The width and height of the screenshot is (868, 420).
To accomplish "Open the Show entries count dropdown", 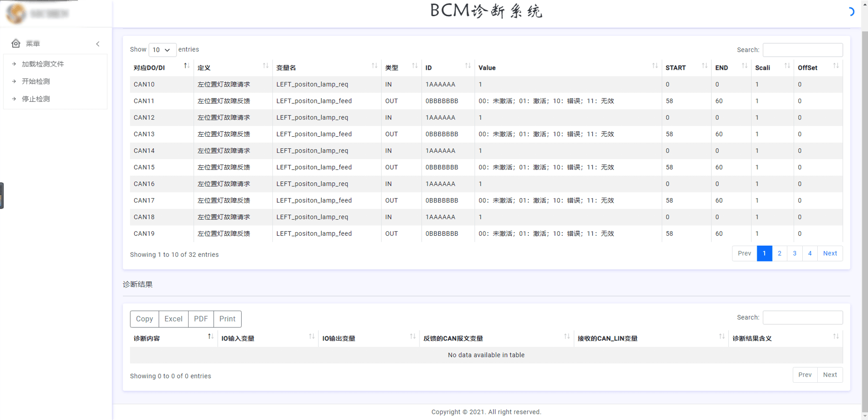I will point(162,50).
